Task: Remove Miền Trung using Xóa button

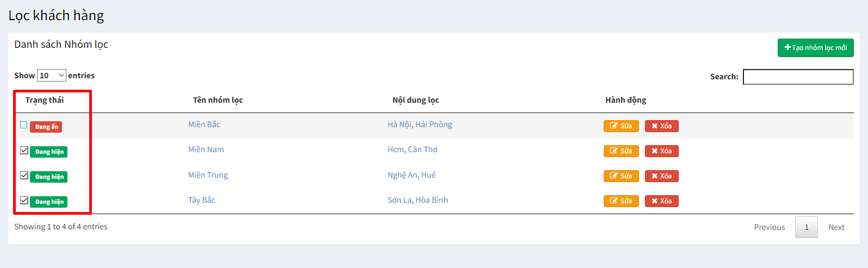Action: coord(661,176)
